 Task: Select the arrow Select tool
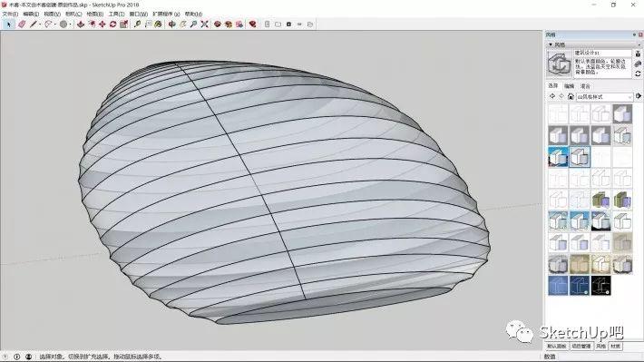9,24
